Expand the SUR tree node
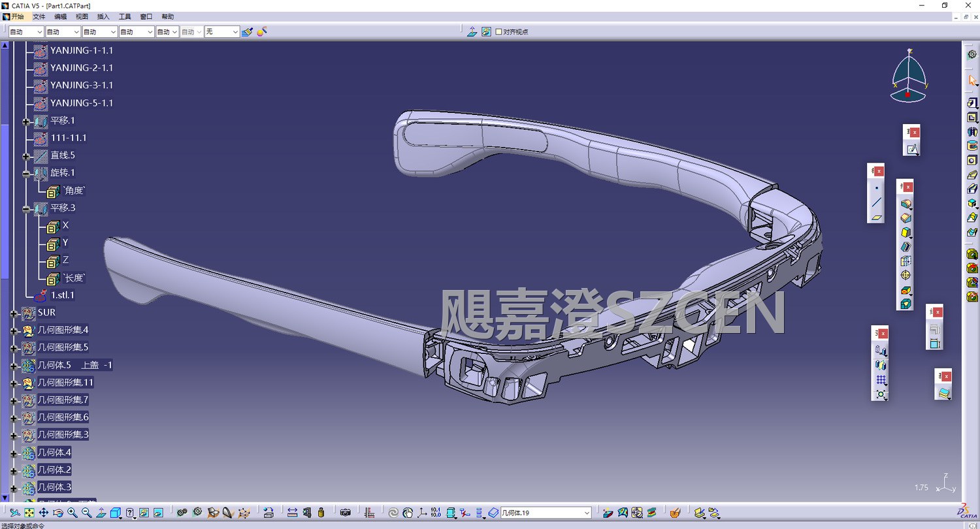This screenshot has width=980, height=529. point(14,313)
